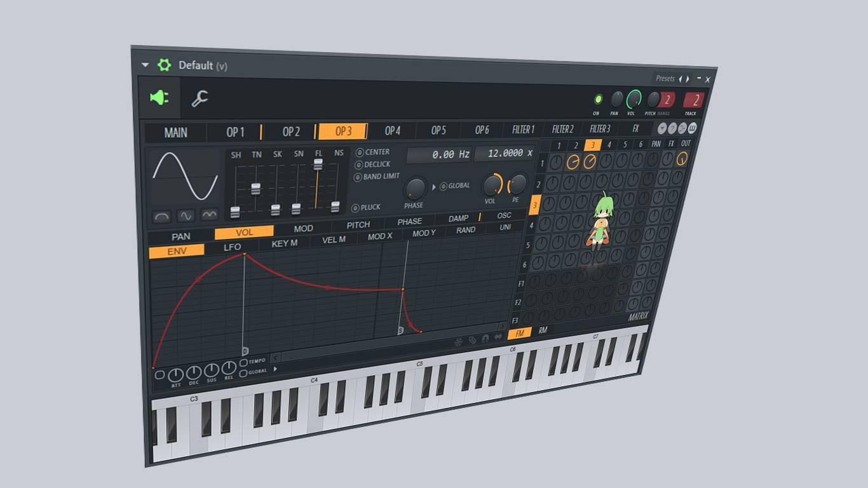Screen dimensions: 868x488
Task: Click the PE knob
Action: coord(517,184)
